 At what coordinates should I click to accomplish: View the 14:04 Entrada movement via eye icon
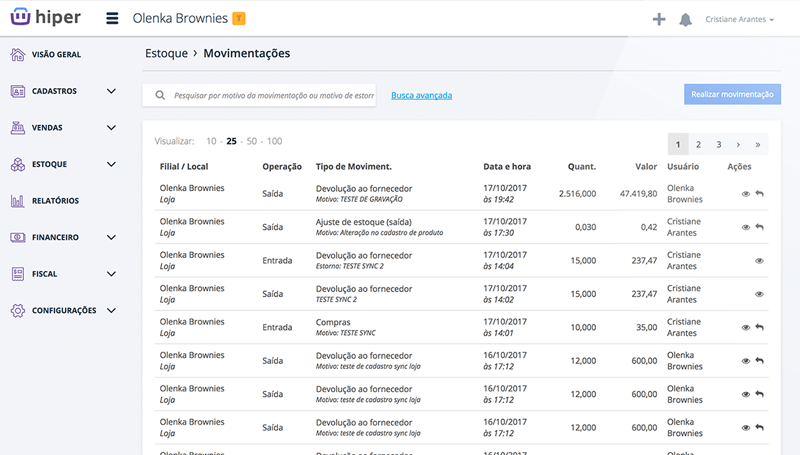pos(759,261)
